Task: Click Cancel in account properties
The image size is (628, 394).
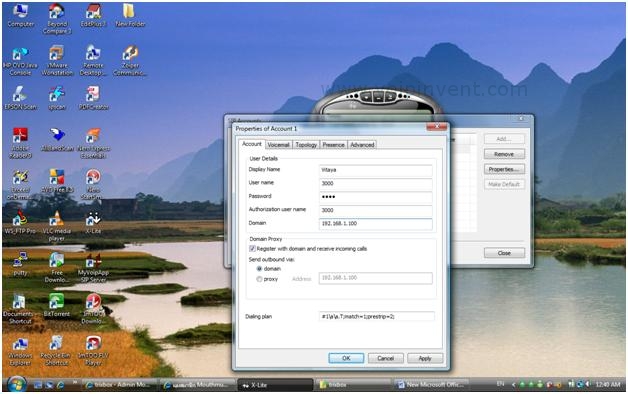Action: click(x=386, y=358)
